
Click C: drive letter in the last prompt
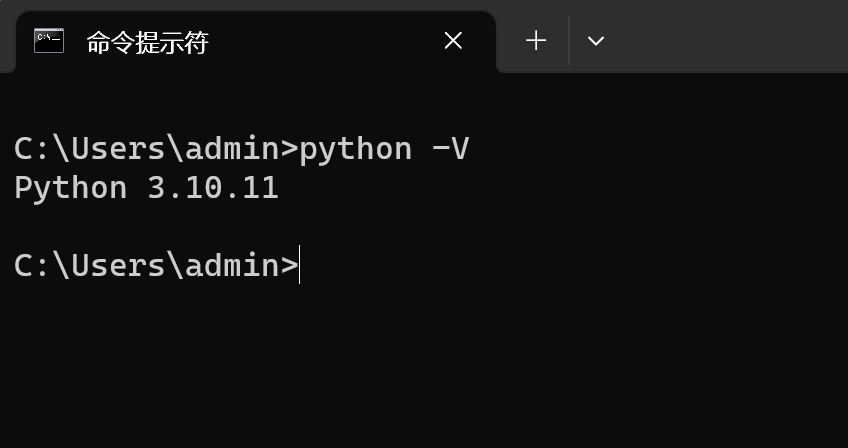[26, 266]
